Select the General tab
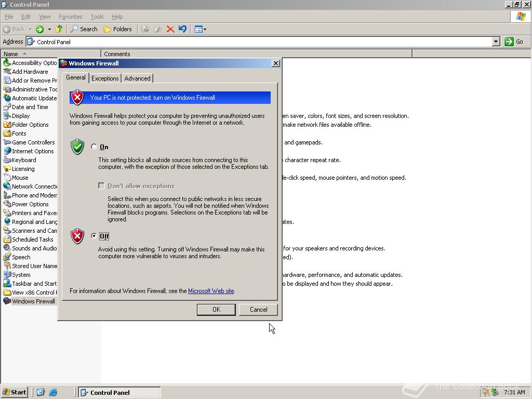The height and width of the screenshot is (399, 532). click(x=76, y=77)
